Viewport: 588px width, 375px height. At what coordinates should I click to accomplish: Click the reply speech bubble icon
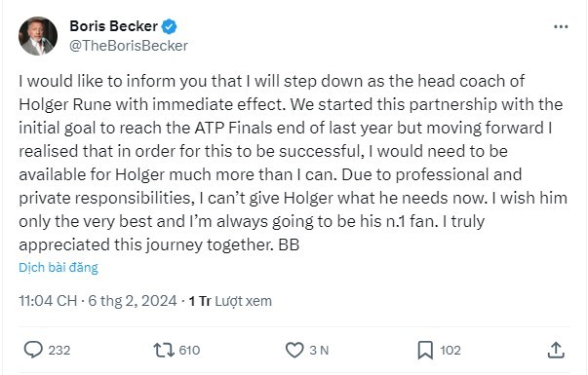pyautogui.click(x=33, y=350)
